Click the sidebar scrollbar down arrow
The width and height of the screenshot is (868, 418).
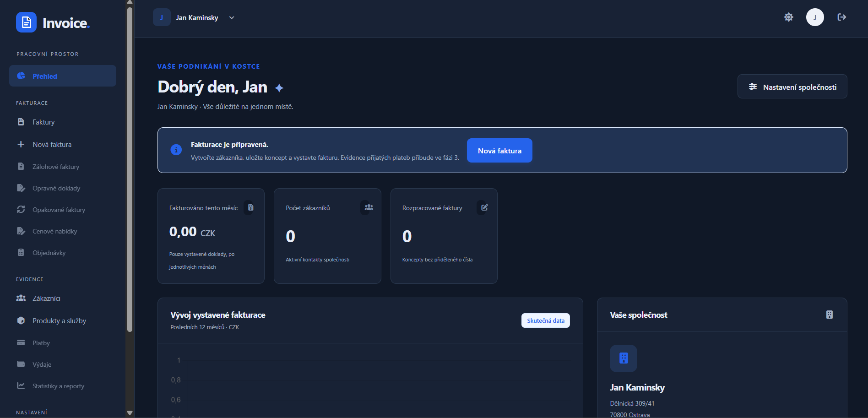coord(130,413)
